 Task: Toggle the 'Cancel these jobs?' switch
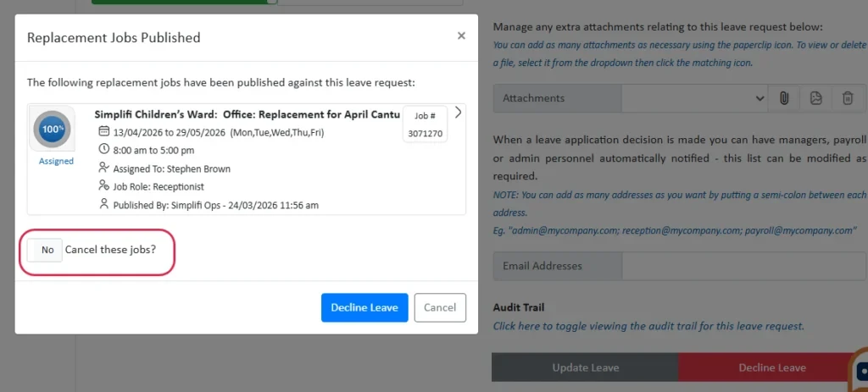(x=45, y=250)
